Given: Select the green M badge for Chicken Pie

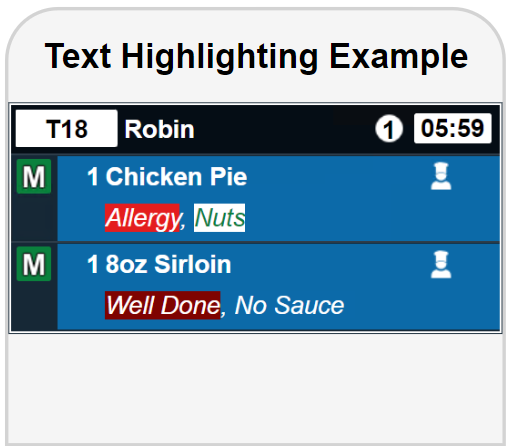Looking at the screenshot, I should (34, 176).
